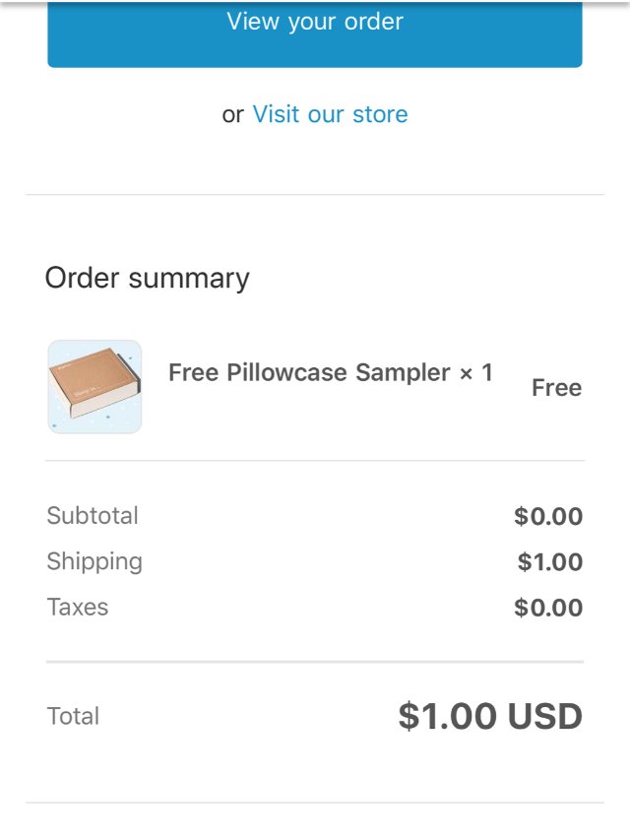The image size is (630, 840).
Task: Click the USD currency text in total
Action: tap(545, 716)
